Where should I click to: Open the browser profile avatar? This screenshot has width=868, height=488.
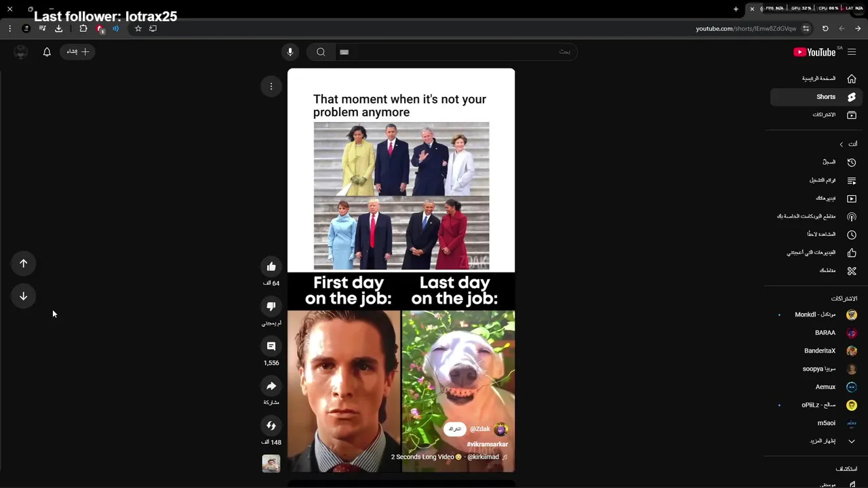click(26, 28)
